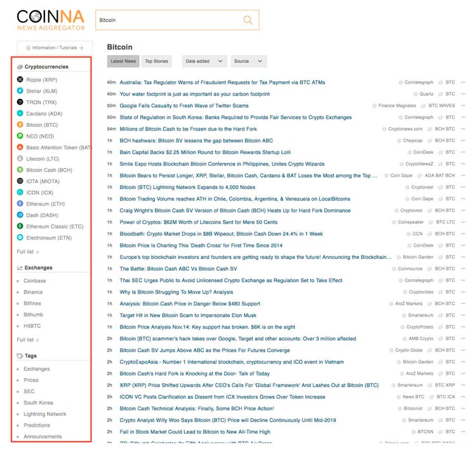The width and height of the screenshot is (476, 451).
Task: Select the SEC tag
Action: point(29,391)
